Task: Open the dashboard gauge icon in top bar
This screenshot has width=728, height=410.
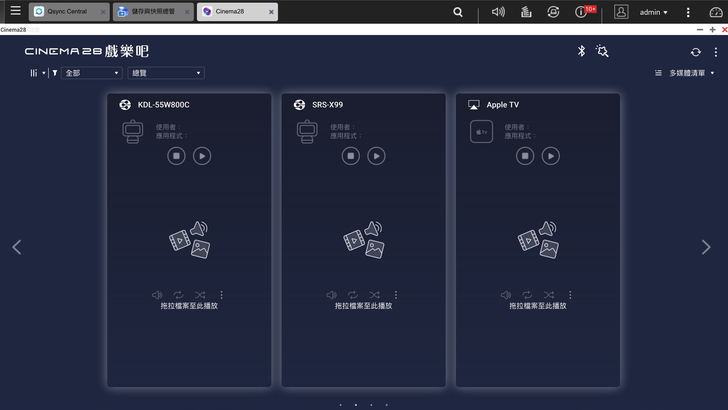Action: pos(715,12)
